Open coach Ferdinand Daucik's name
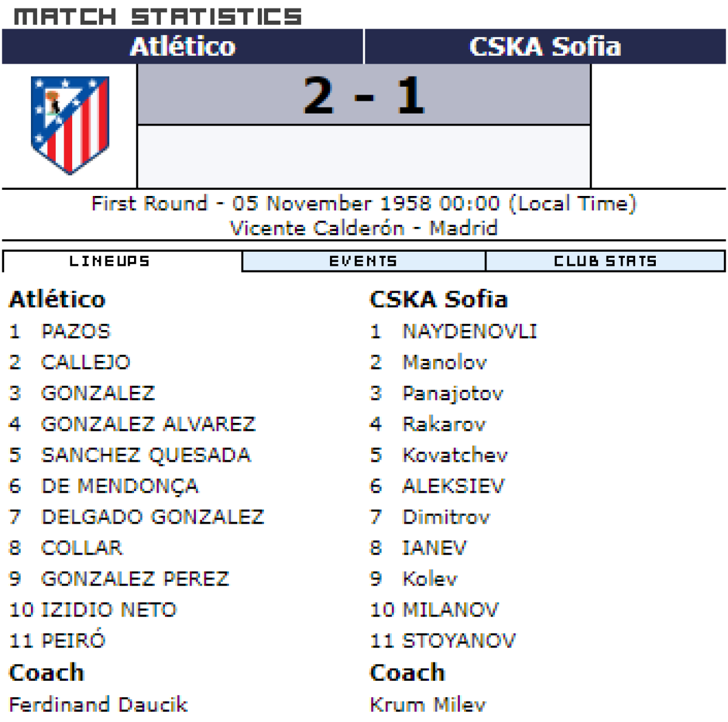Viewport: 728px width, 722px height. click(x=98, y=704)
